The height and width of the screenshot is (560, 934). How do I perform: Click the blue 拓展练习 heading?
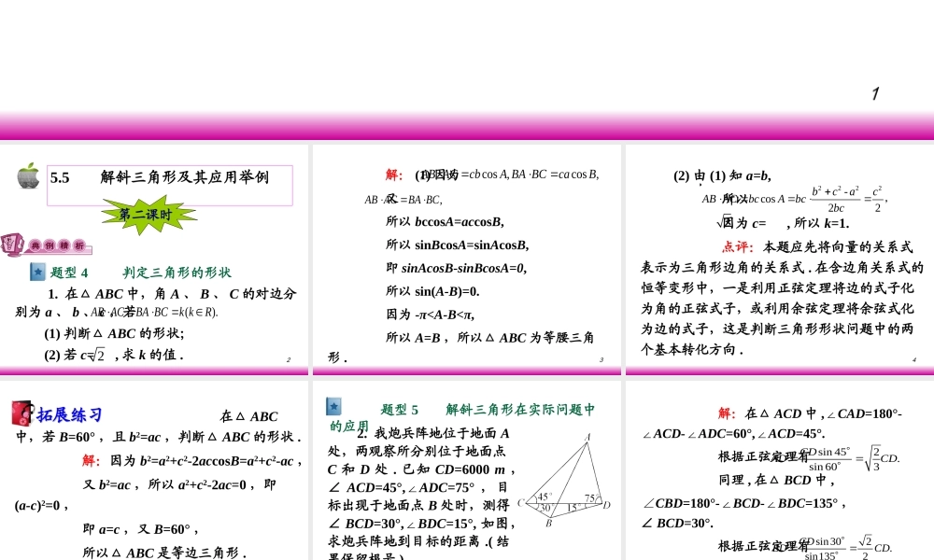pos(70,414)
